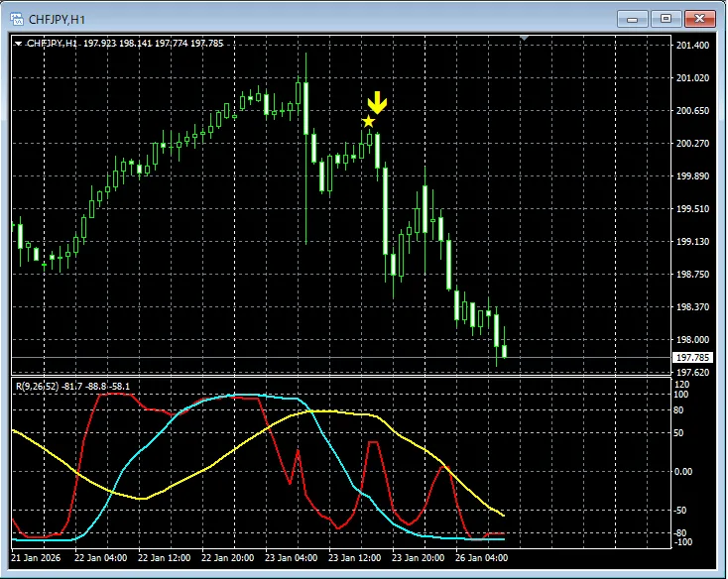Click the 201.400 price scale label
The height and width of the screenshot is (579, 728).
point(691,46)
